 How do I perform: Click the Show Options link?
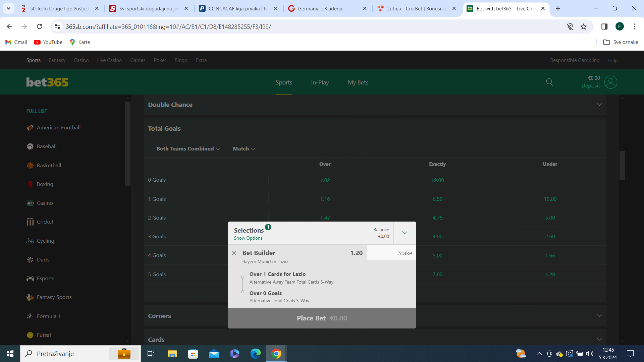(x=248, y=238)
